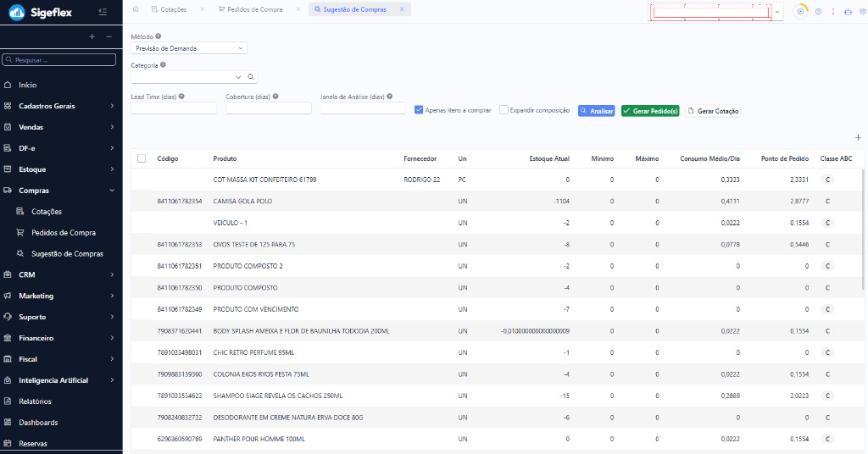The height and width of the screenshot is (454, 868).
Task: Focus the Cobertura (dias) input field
Action: 269,108
